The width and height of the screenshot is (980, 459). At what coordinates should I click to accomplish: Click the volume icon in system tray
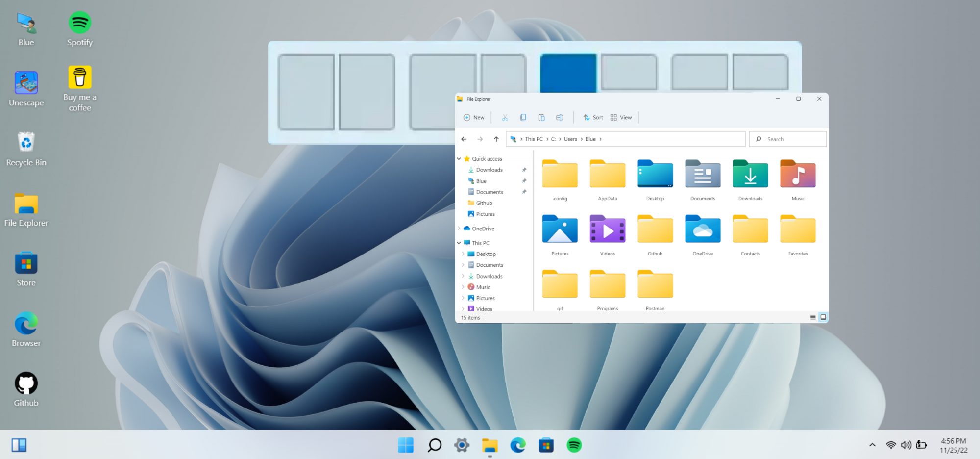point(906,445)
